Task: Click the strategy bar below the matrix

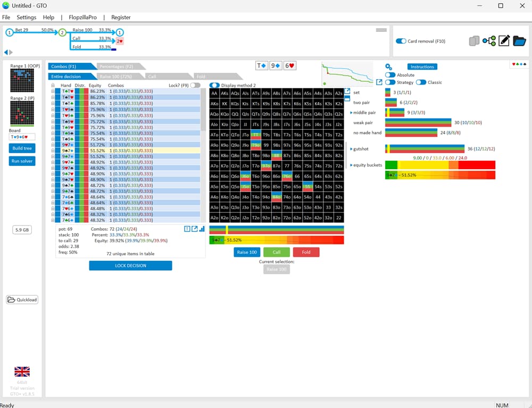Action: click(x=277, y=230)
